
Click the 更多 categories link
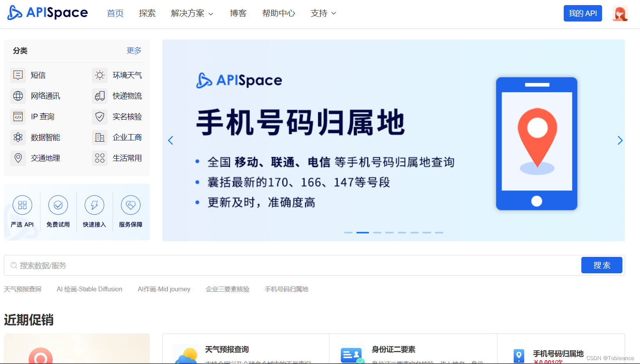tap(134, 50)
